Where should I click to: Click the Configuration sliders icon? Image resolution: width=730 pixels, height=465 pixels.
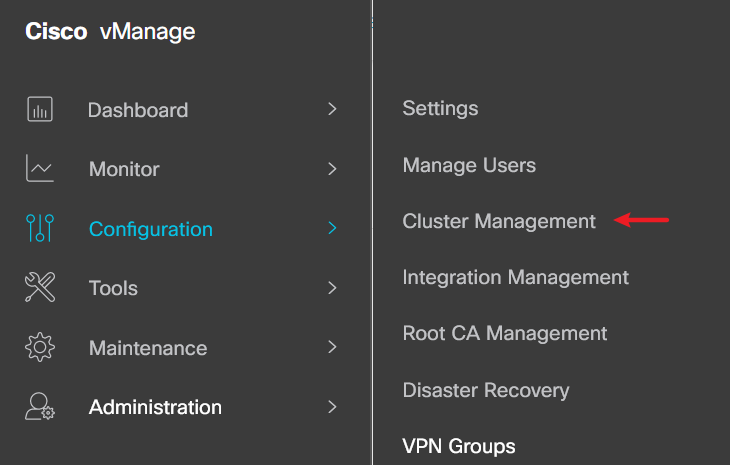[x=40, y=228]
